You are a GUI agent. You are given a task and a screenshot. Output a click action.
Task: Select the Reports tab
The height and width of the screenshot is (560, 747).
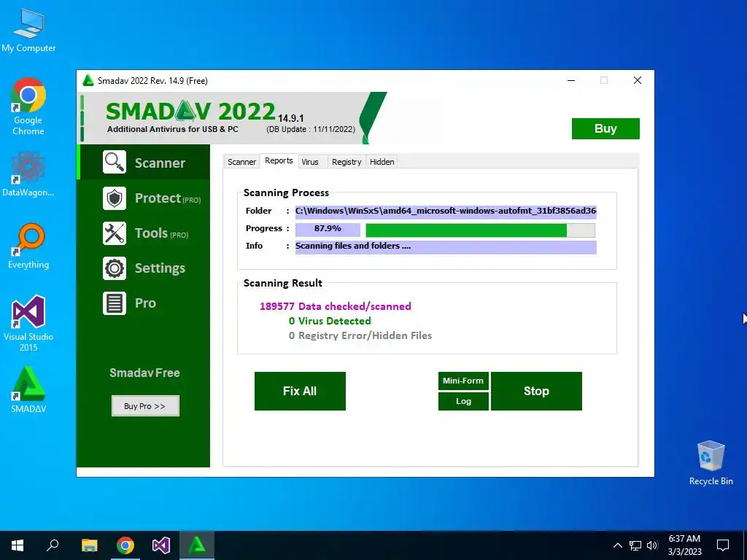coord(279,161)
